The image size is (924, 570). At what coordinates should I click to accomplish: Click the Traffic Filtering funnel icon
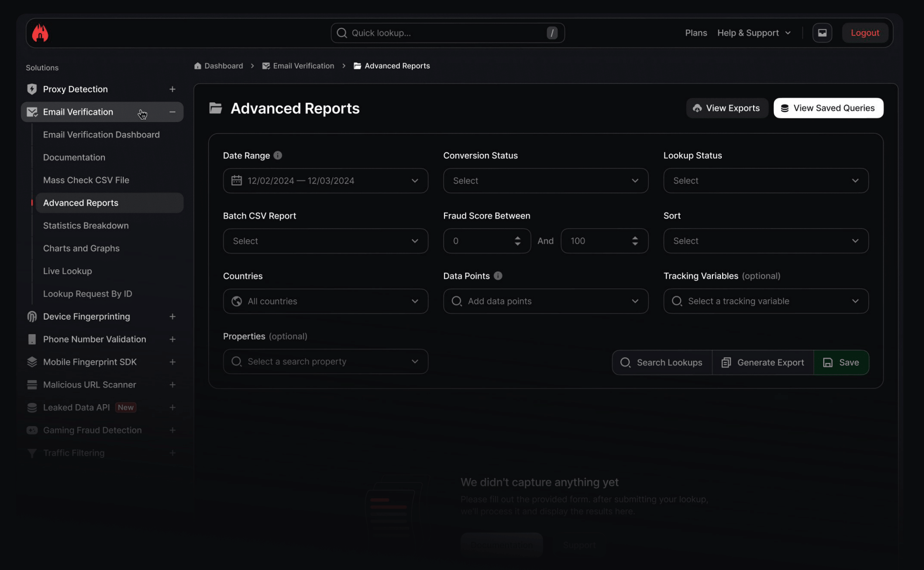point(32,453)
